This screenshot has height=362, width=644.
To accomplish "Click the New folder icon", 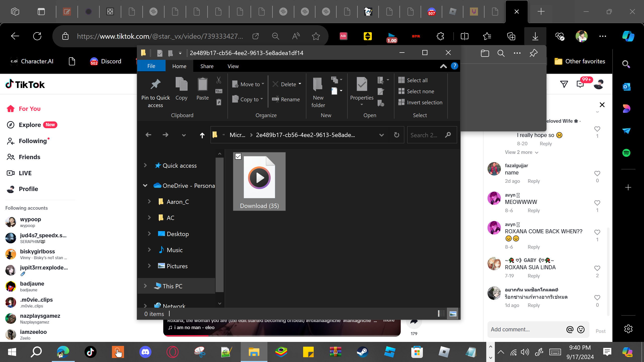I will pos(318,84).
